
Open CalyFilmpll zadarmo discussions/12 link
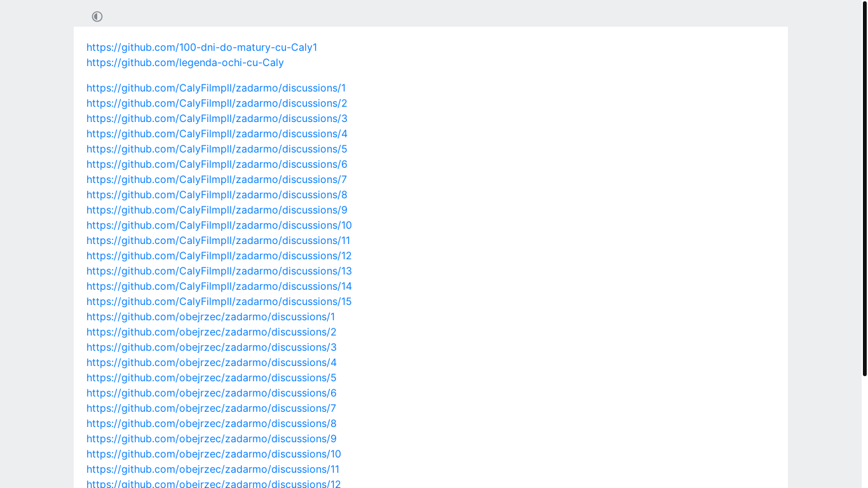click(x=219, y=255)
